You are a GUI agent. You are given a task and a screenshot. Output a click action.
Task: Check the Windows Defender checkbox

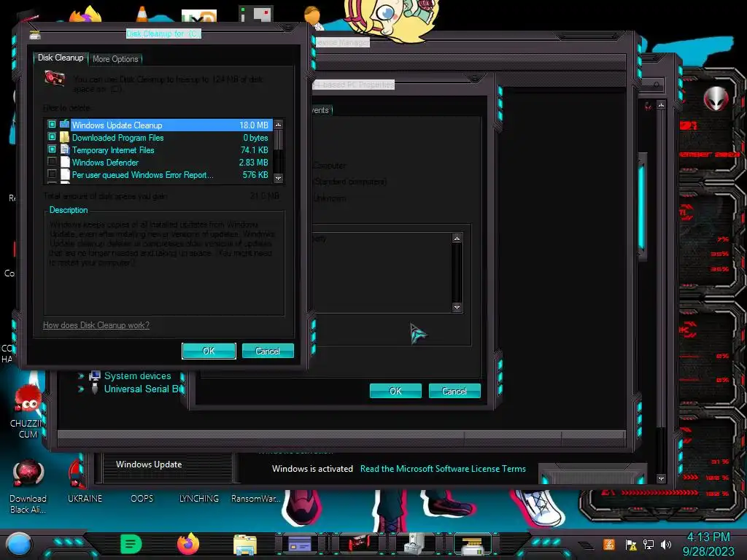tap(52, 161)
